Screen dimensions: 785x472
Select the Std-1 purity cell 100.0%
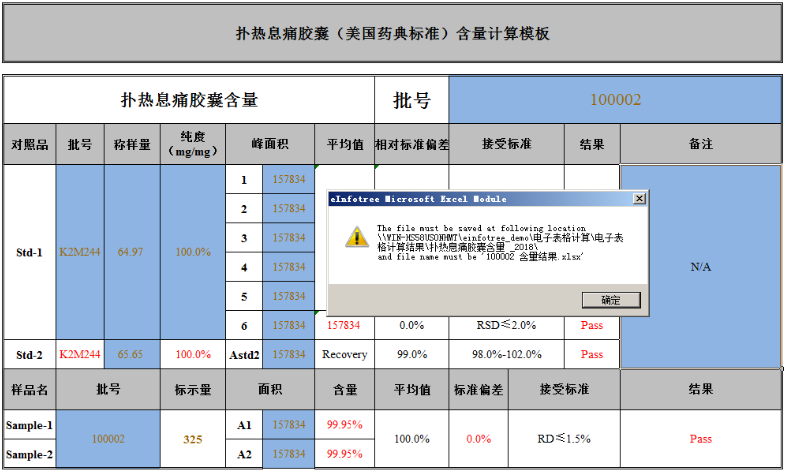193,252
